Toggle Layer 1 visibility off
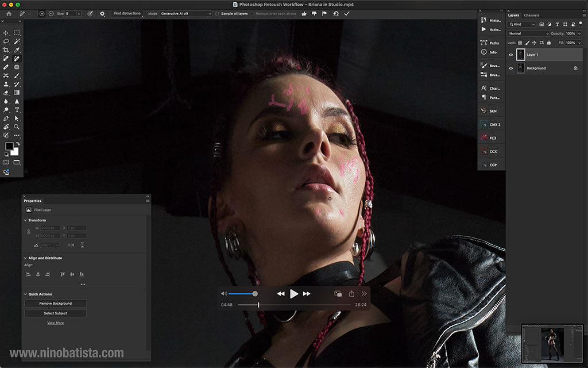The image size is (588, 368). 511,54
